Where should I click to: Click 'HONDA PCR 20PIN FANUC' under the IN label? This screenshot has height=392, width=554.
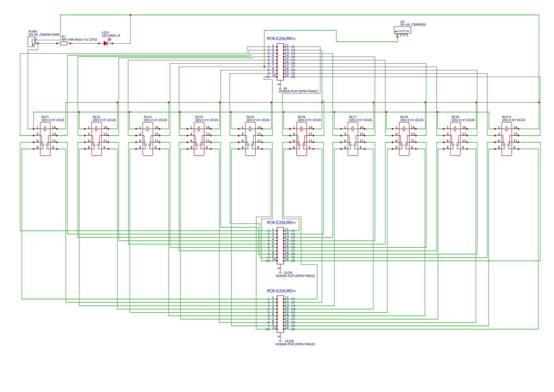click(298, 91)
